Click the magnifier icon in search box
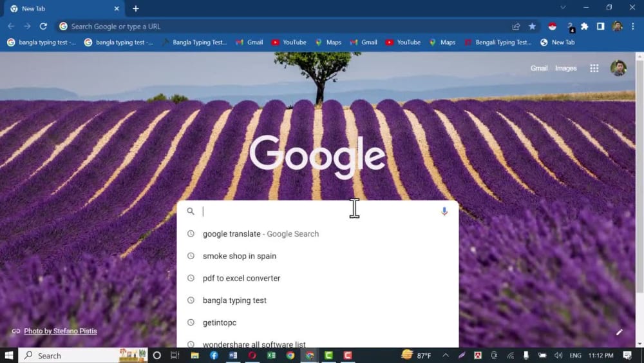 coord(191,211)
